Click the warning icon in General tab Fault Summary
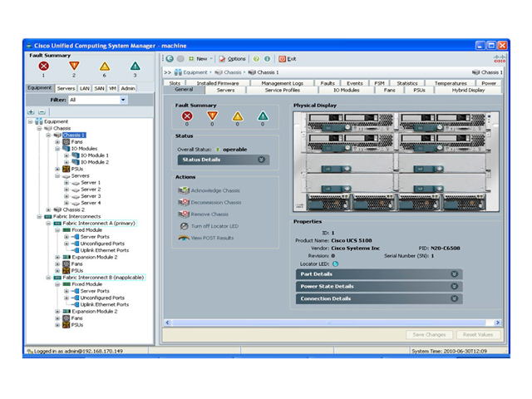This screenshot has height=399, width=532. click(x=263, y=116)
